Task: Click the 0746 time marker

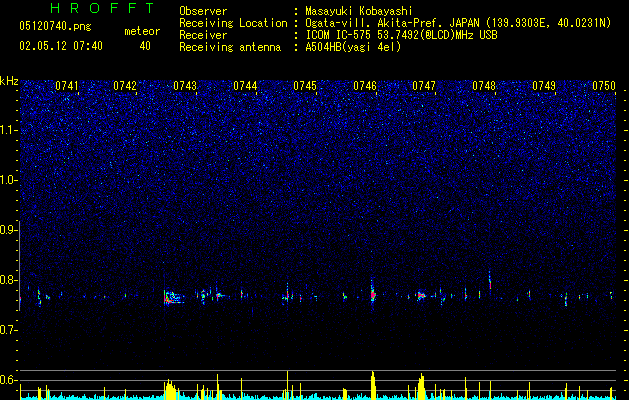Action: click(365, 86)
